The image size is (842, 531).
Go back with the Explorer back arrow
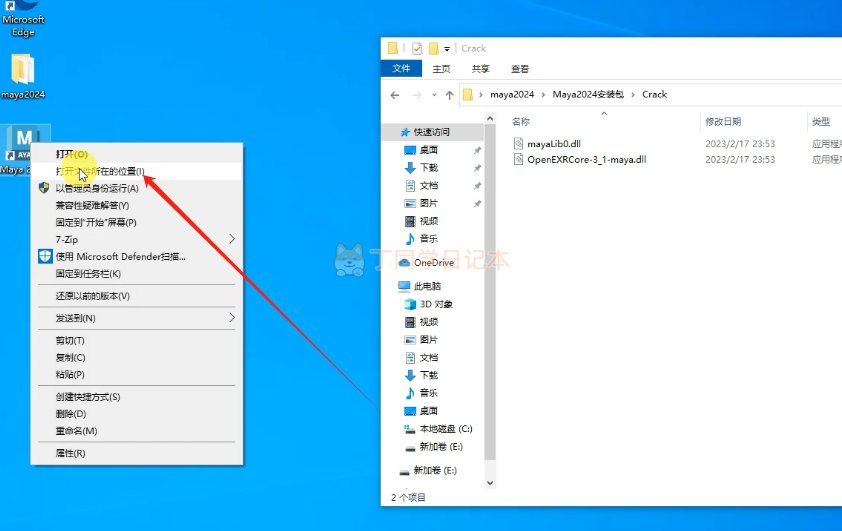point(395,95)
